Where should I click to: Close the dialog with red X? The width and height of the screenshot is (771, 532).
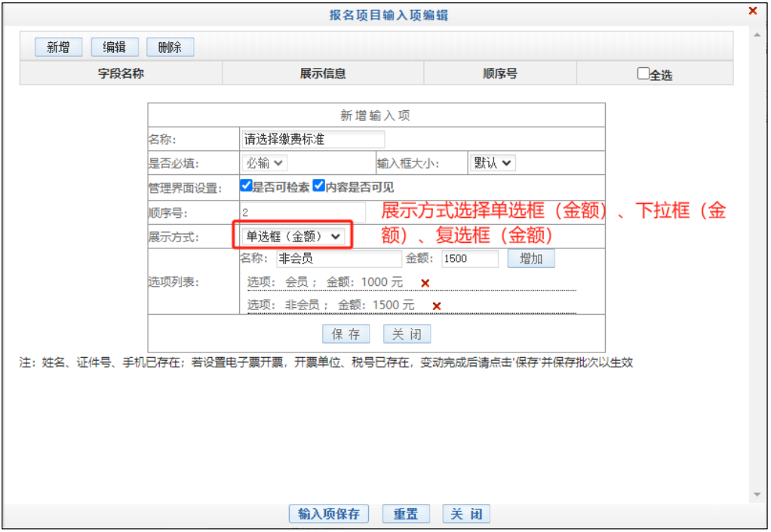click(x=752, y=11)
